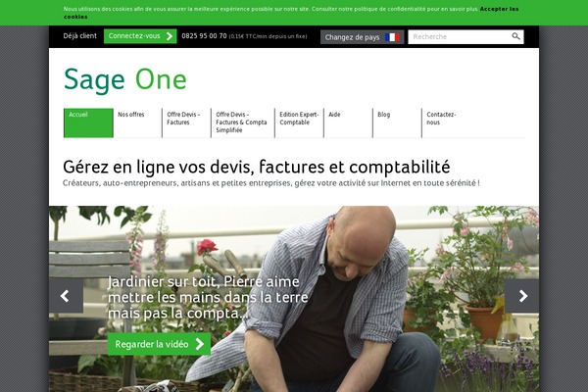Click the French flag icon
The width and height of the screenshot is (588, 392).
click(392, 37)
